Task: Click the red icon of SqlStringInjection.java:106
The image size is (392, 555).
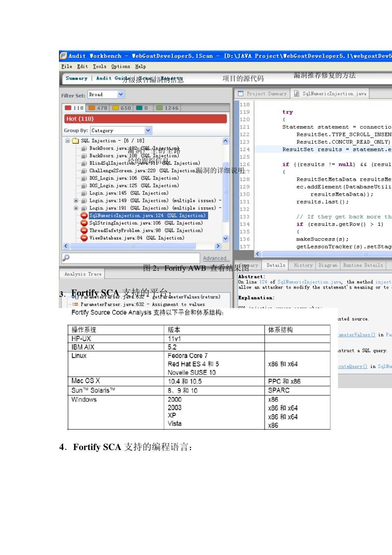Action: tap(84, 223)
